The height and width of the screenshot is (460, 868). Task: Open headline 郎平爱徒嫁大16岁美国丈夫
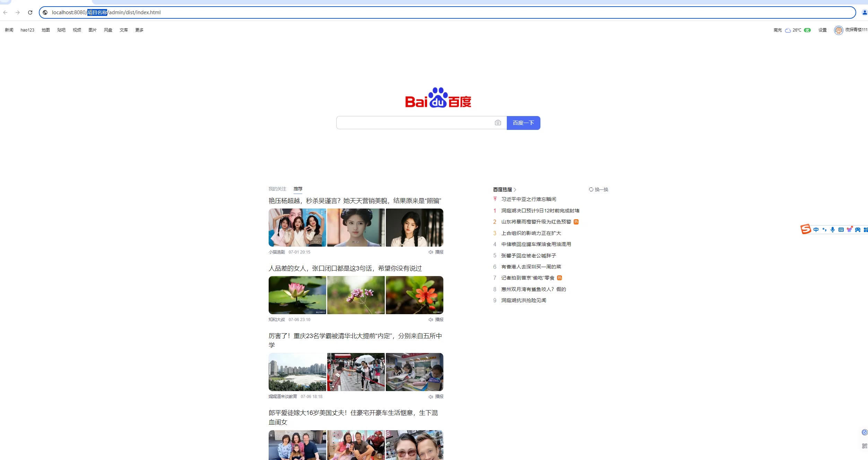tap(353, 417)
